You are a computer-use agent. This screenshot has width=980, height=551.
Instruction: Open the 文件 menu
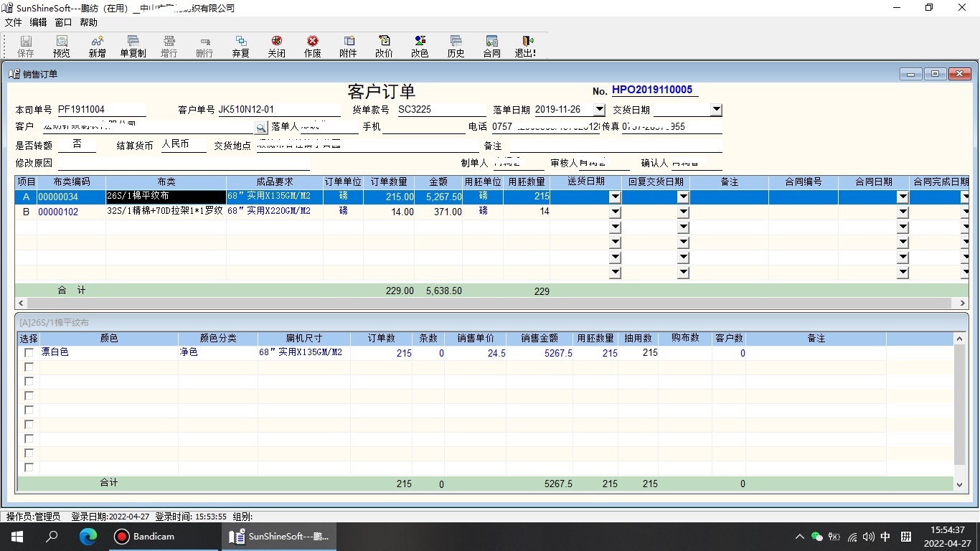click(x=13, y=22)
